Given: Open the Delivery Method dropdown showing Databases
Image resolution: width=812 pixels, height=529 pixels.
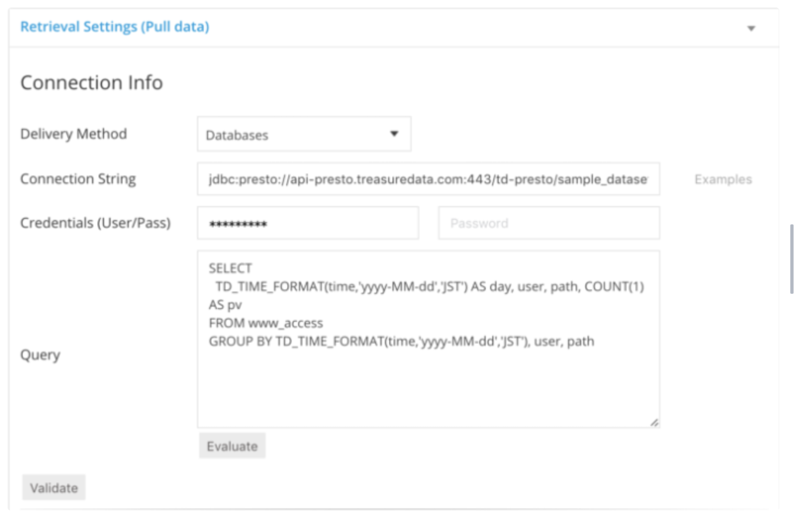Looking at the screenshot, I should [304, 134].
